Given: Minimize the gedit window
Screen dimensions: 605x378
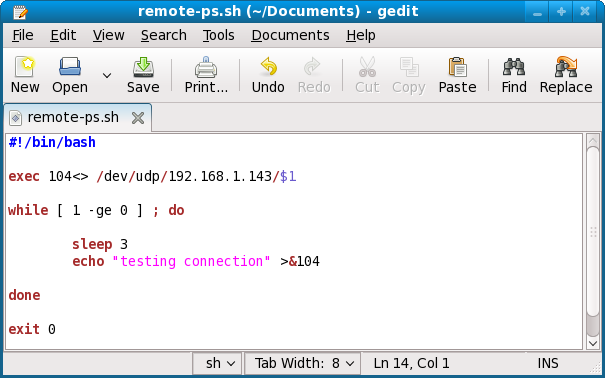Looking at the screenshot, I should pos(537,12).
